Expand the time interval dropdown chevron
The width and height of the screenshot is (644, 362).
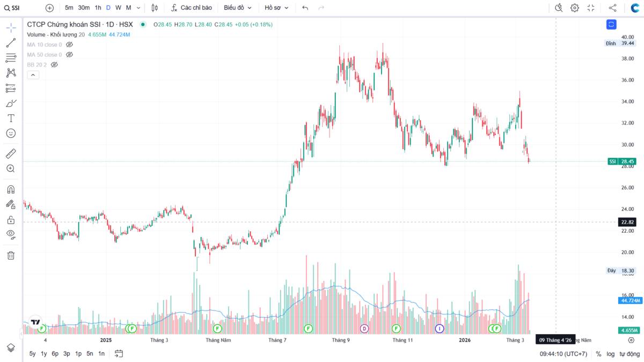(x=139, y=8)
